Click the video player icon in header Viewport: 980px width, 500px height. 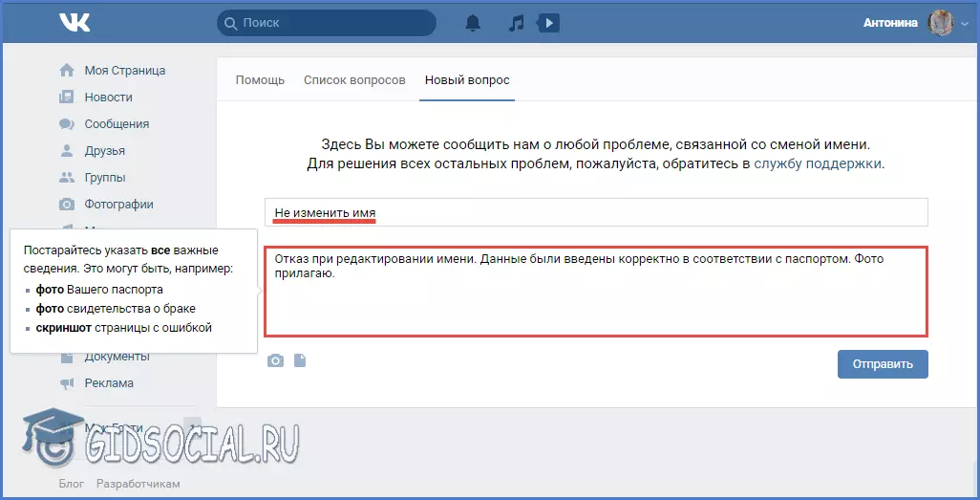[x=548, y=23]
